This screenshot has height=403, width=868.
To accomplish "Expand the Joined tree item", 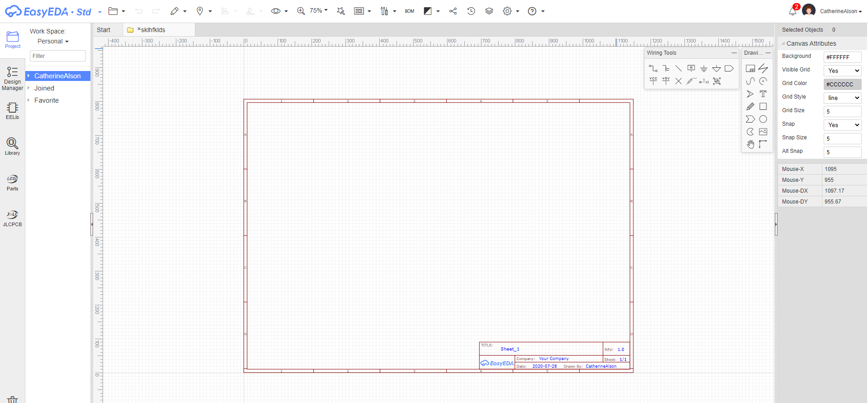I will 28,88.
